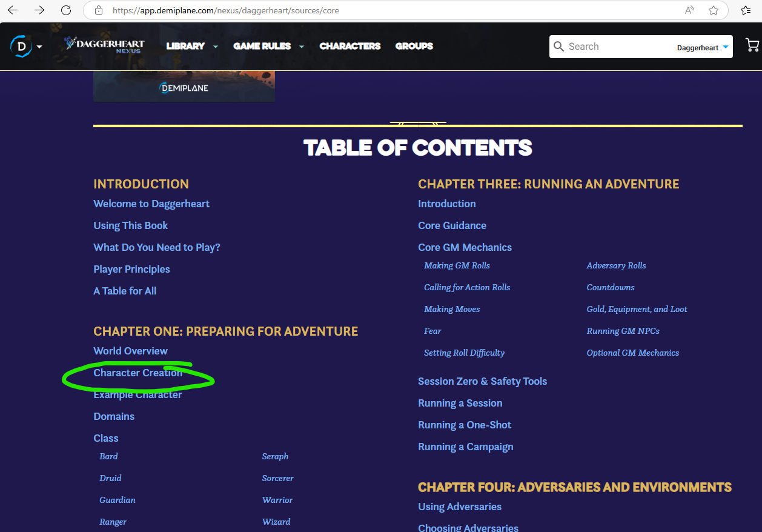762x532 pixels.
Task: Open Running a Campaign link
Action: 465,447
